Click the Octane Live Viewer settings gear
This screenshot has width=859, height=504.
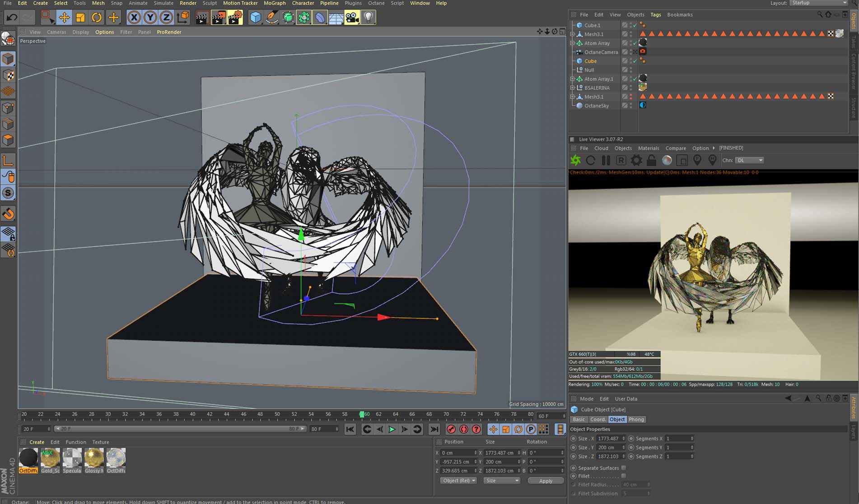click(x=636, y=160)
